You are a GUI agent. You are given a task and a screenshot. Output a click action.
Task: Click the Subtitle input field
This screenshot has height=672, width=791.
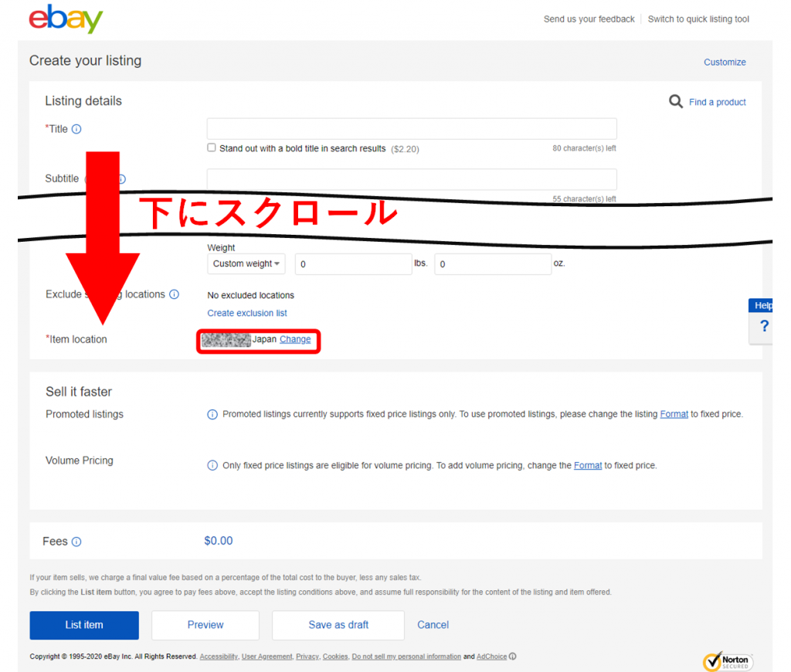[x=412, y=179]
